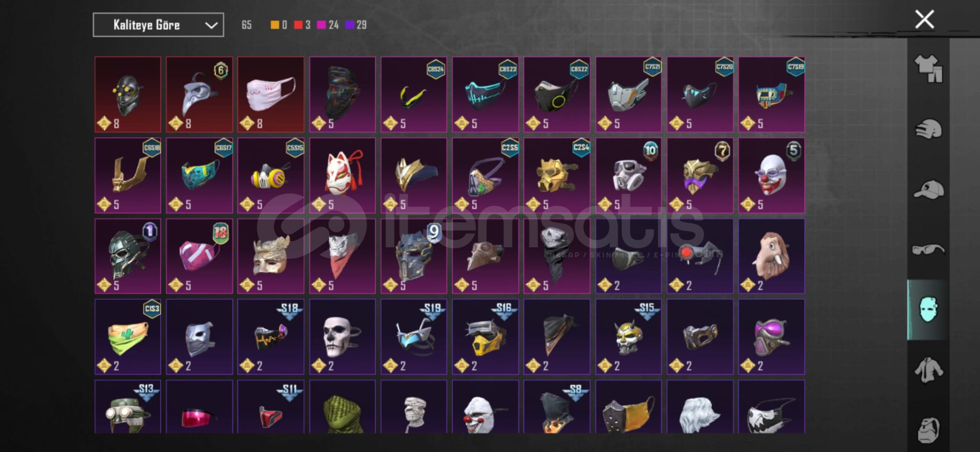This screenshot has height=452, width=980.
Task: Select the pink cloth face mask
Action: point(271,94)
